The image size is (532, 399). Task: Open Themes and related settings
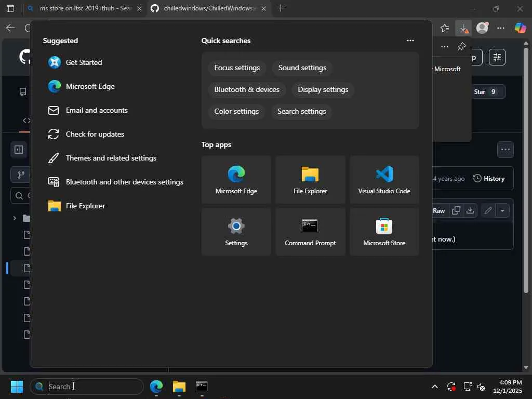coord(102,158)
